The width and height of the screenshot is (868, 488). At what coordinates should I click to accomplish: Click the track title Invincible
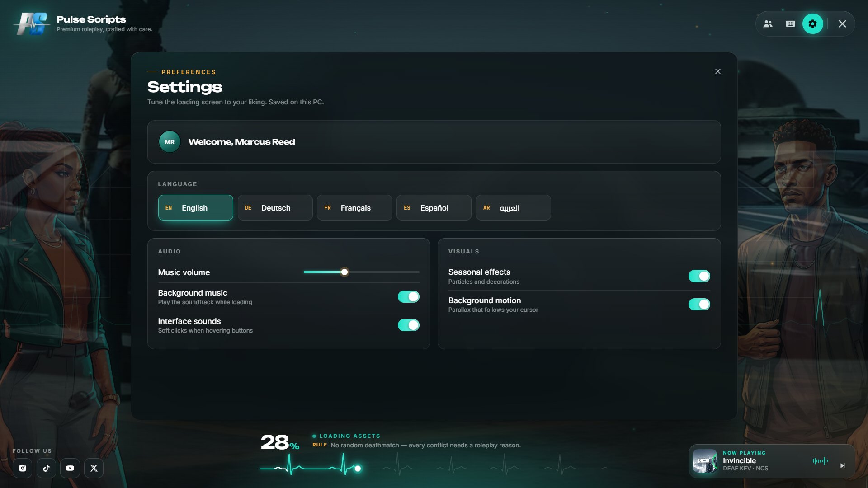739,460
